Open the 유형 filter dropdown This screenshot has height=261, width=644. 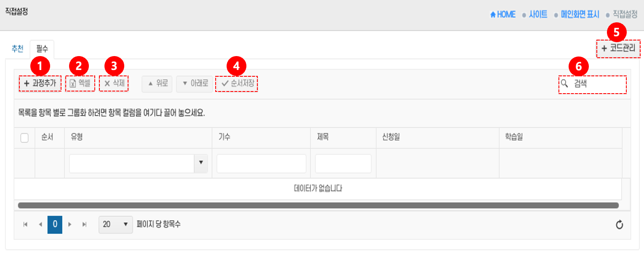[x=200, y=163]
